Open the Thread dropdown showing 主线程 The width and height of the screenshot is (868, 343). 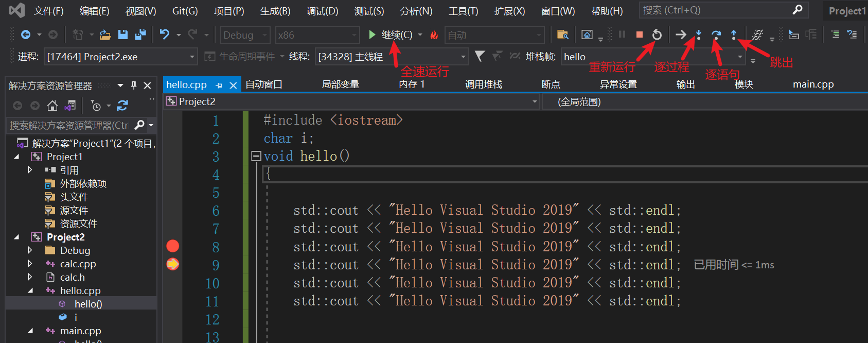[x=392, y=57]
